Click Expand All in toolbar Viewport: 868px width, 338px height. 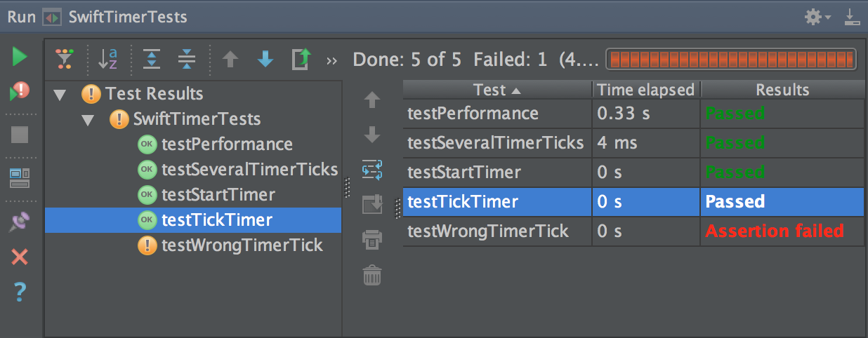pos(152,60)
